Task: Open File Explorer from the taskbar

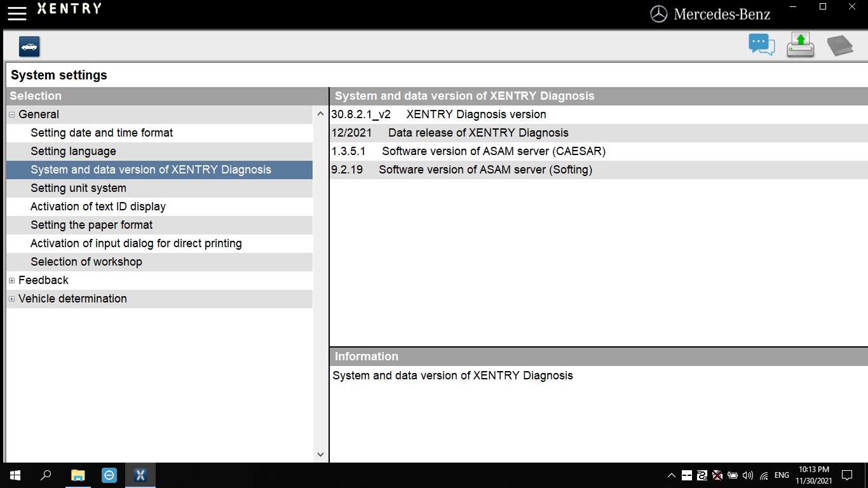Action: (78, 475)
